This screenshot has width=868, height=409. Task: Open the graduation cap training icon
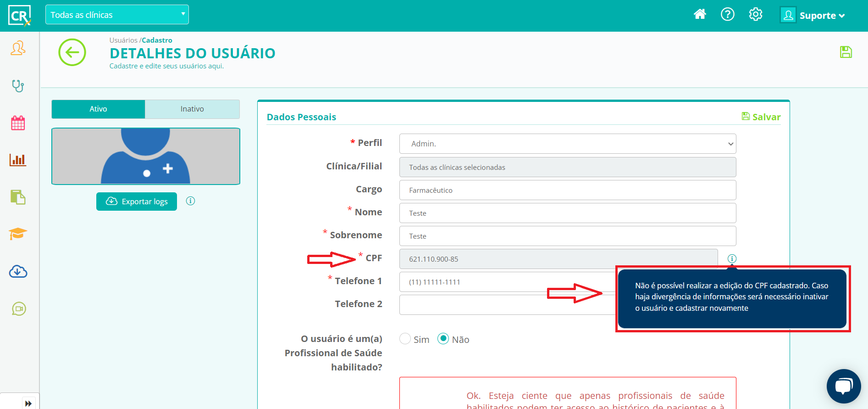(18, 234)
